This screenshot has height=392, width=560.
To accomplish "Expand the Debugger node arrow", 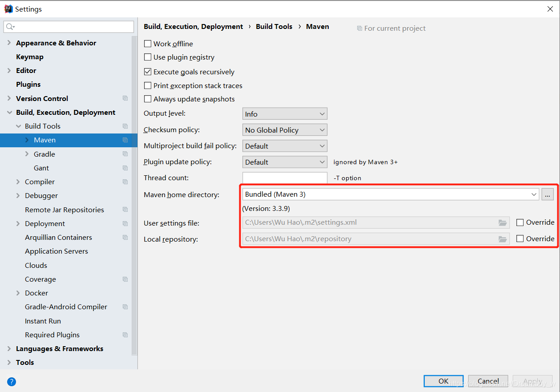I will (18, 196).
